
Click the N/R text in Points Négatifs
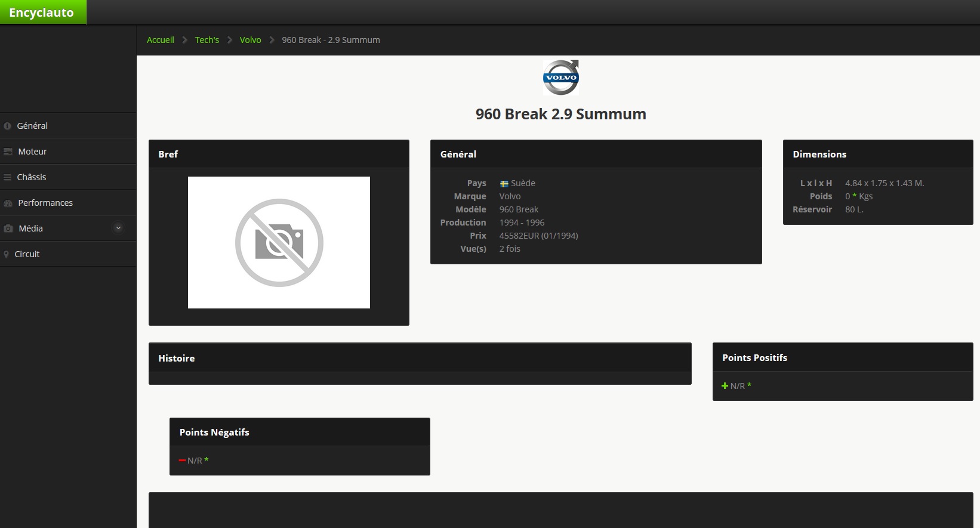pyautogui.click(x=195, y=461)
